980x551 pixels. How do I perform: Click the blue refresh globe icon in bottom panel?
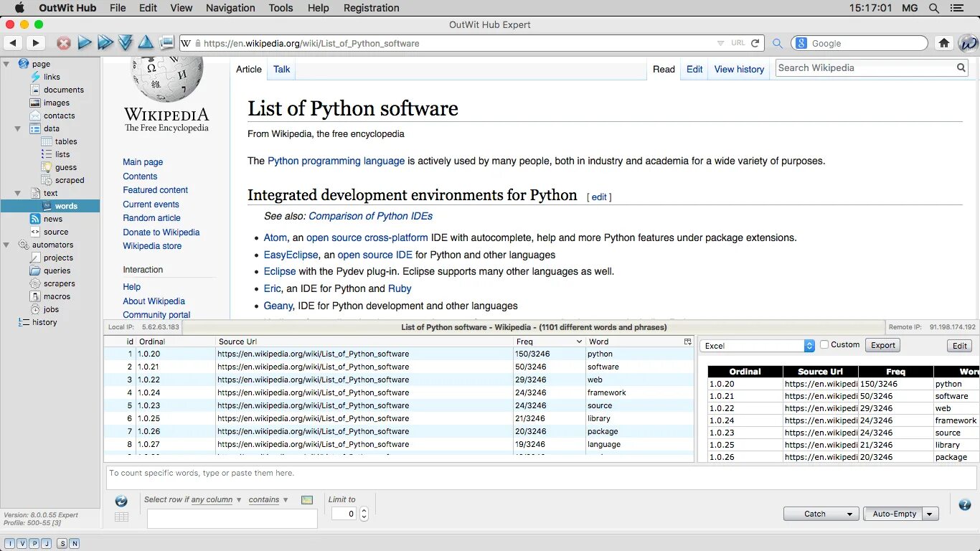pyautogui.click(x=121, y=501)
